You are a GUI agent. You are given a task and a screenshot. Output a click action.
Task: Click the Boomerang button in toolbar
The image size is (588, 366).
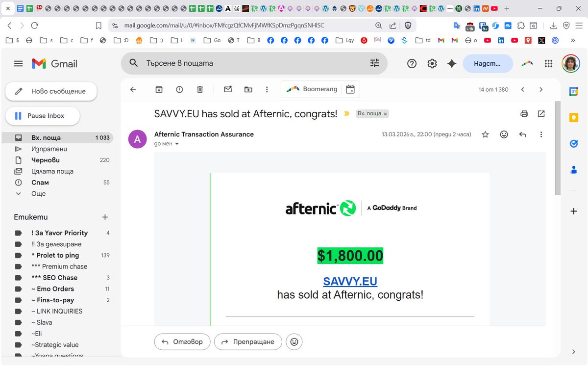[x=312, y=89]
